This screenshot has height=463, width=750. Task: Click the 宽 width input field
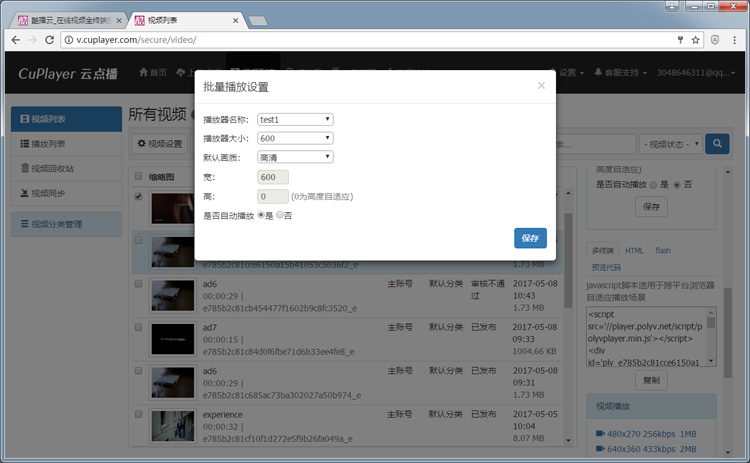pos(273,177)
